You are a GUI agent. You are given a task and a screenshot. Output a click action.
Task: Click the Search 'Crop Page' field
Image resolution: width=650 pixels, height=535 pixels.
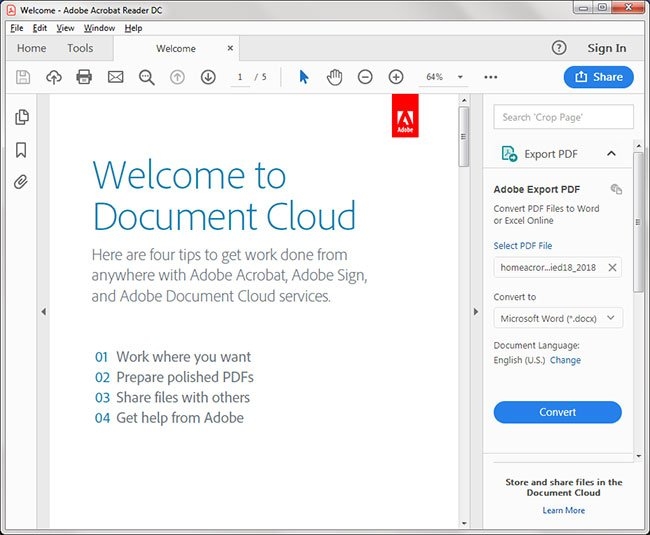click(x=563, y=117)
